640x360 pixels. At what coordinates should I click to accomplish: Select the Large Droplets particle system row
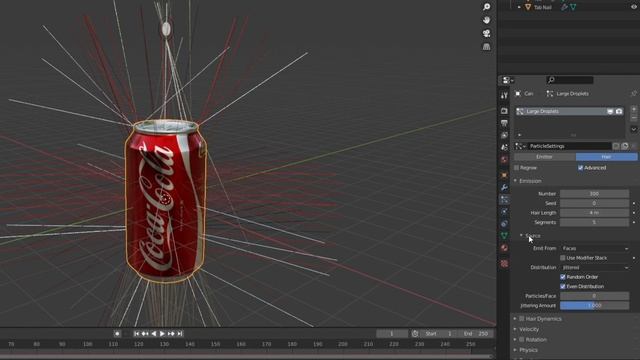pos(569,111)
